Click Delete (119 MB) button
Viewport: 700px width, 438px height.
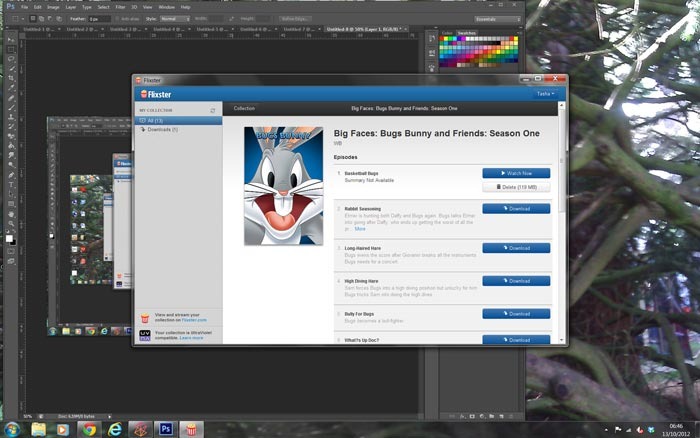pyautogui.click(x=516, y=187)
